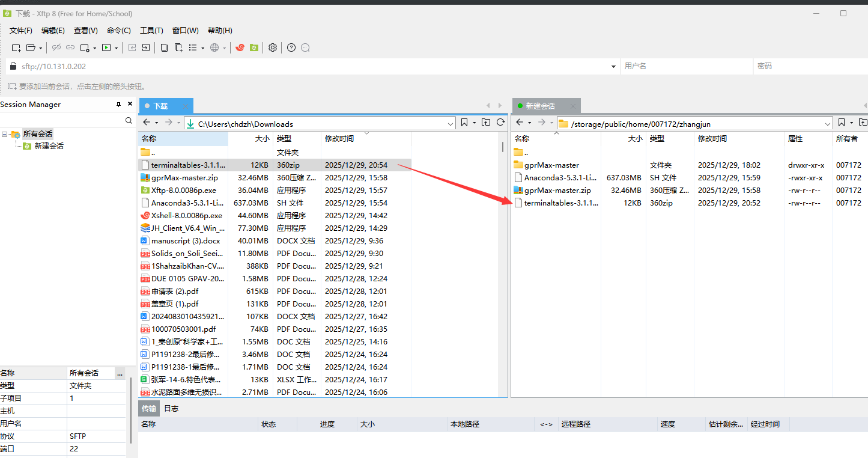Click the Session Manager search magnifier icon
The image size is (868, 458).
click(129, 121)
